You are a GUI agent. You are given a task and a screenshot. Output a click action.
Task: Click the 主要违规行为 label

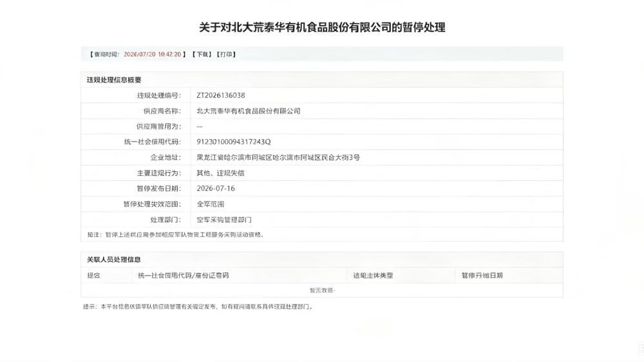159,173
